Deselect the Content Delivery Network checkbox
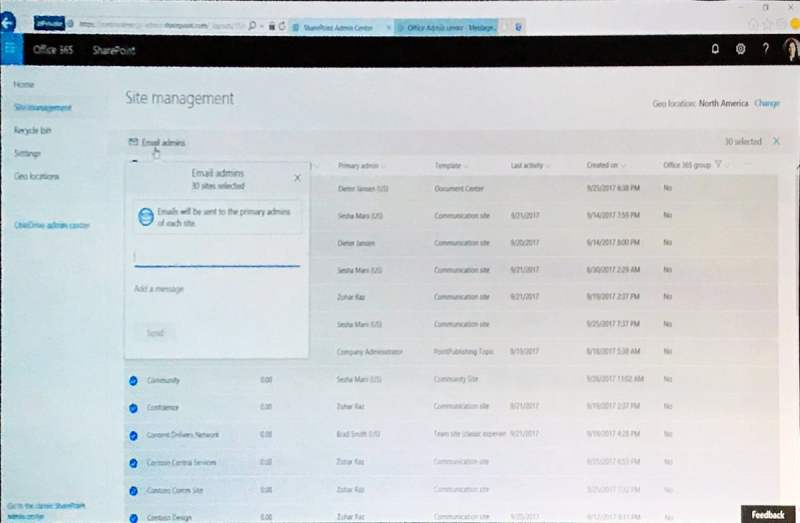800x523 pixels. click(x=133, y=435)
